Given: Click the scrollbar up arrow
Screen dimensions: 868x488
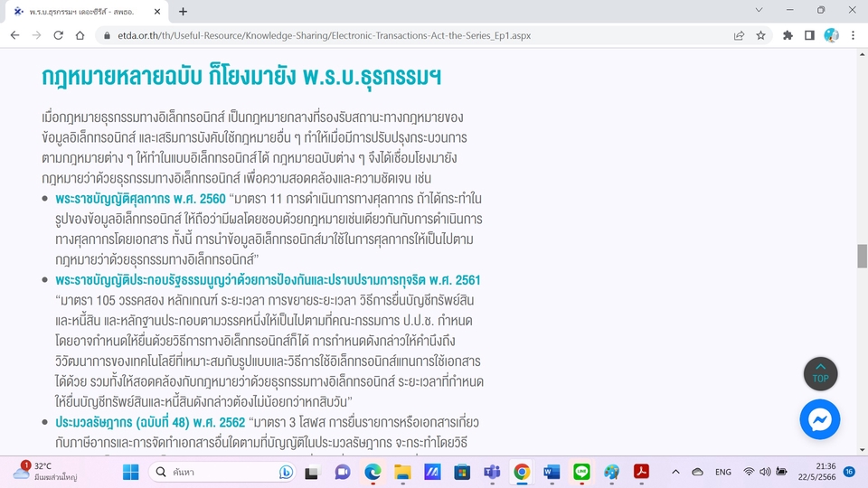Looking at the screenshot, I should (862, 54).
